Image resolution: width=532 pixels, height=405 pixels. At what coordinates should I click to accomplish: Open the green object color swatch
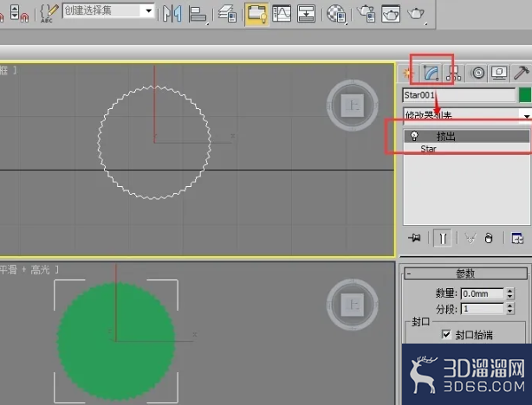pos(525,95)
